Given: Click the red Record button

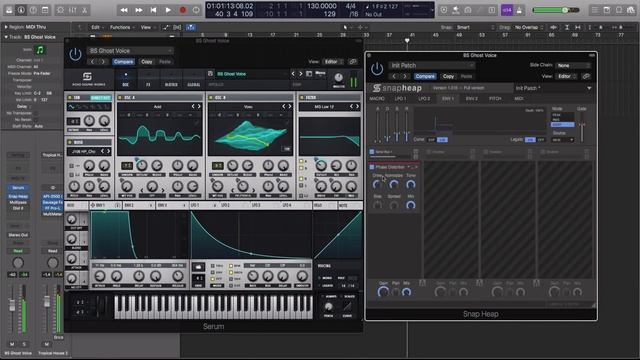Looking at the screenshot, I should pos(183,10).
